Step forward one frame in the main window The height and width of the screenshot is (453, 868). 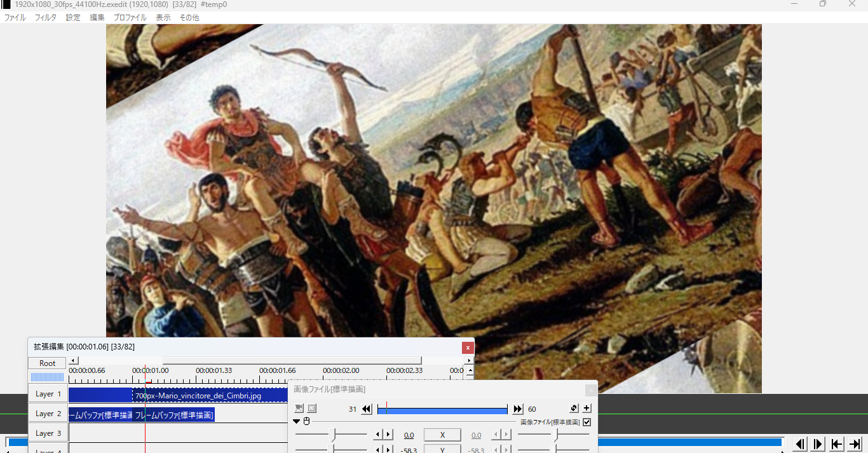(818, 444)
